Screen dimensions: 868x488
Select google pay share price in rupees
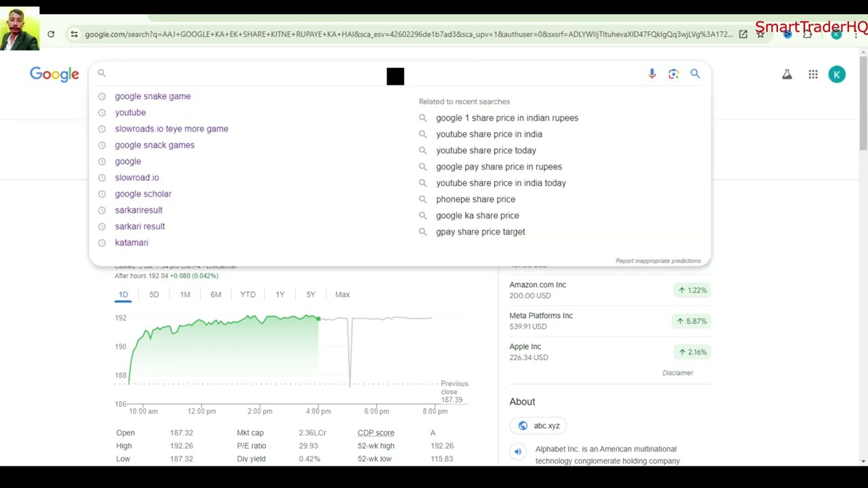[498, 167]
